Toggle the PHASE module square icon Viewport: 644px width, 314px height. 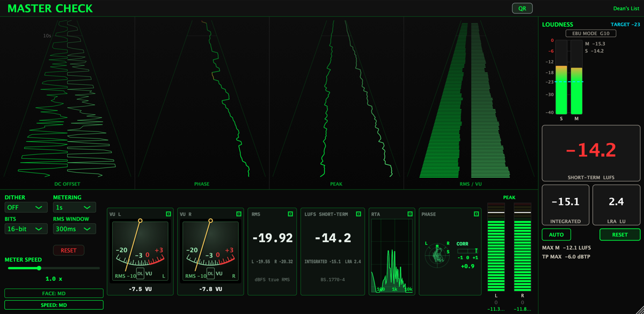coord(476,214)
